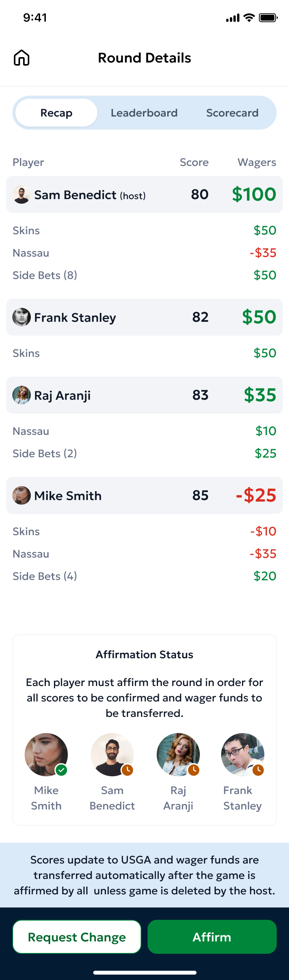Tap Affirm to confirm the round
This screenshot has width=289, height=980.
coord(212,937)
